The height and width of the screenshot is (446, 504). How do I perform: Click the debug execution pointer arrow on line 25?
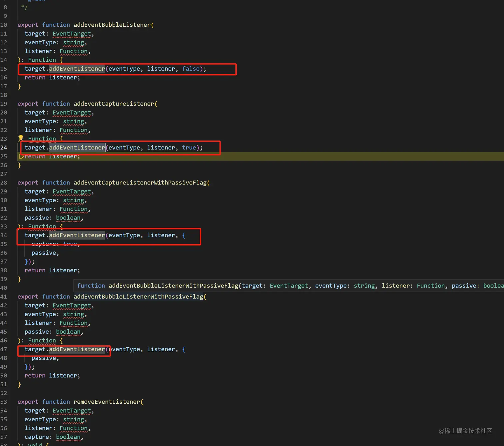(x=21, y=156)
